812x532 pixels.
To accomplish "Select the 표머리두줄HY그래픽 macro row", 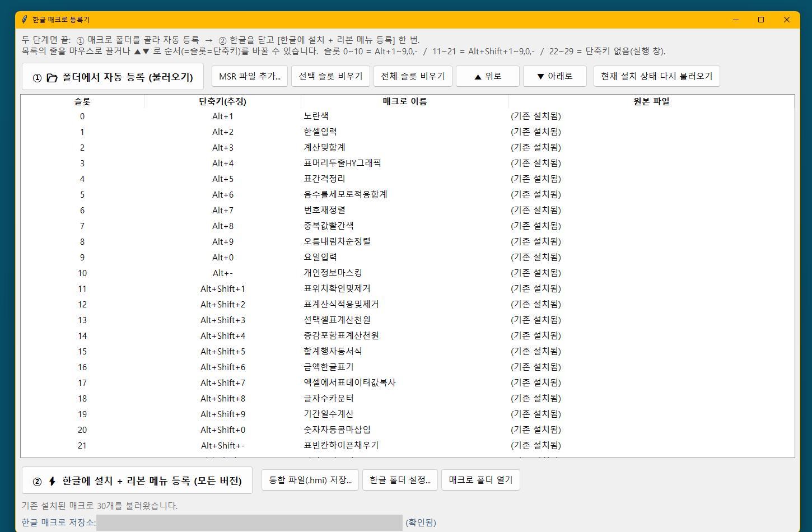I will tap(408, 163).
